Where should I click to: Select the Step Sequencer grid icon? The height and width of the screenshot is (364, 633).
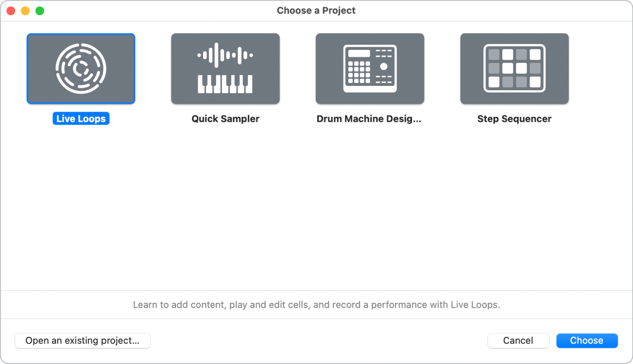click(514, 68)
